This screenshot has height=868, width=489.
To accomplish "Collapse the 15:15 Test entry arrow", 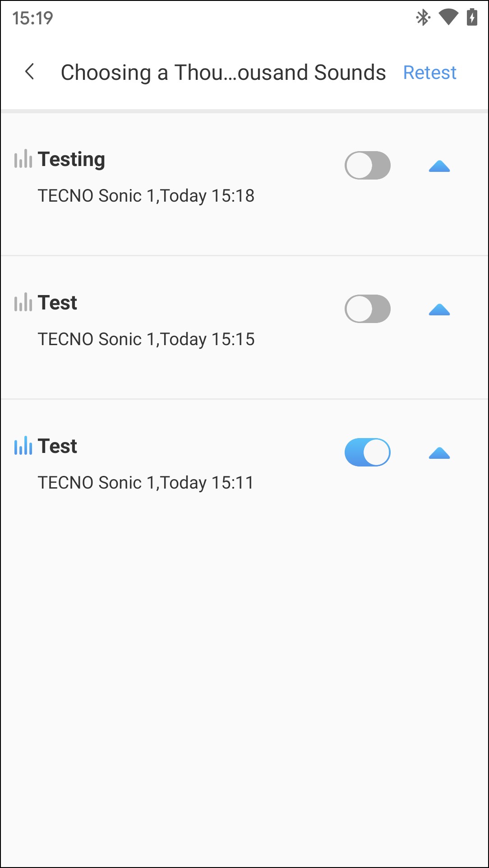I will (x=439, y=310).
